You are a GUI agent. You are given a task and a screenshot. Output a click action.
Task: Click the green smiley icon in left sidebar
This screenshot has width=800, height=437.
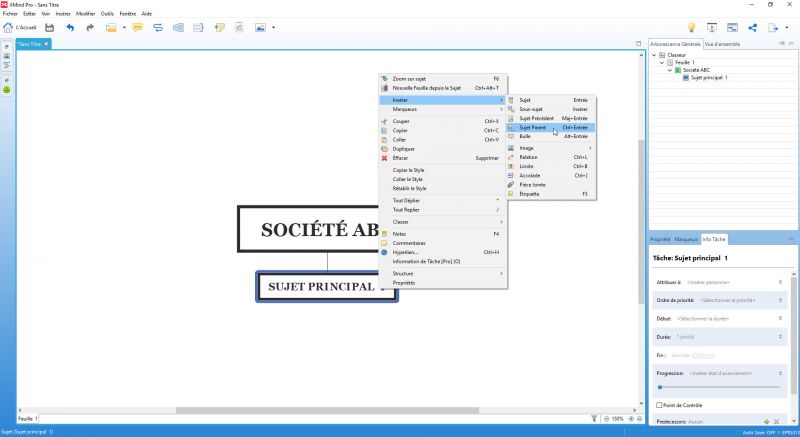tap(7, 90)
